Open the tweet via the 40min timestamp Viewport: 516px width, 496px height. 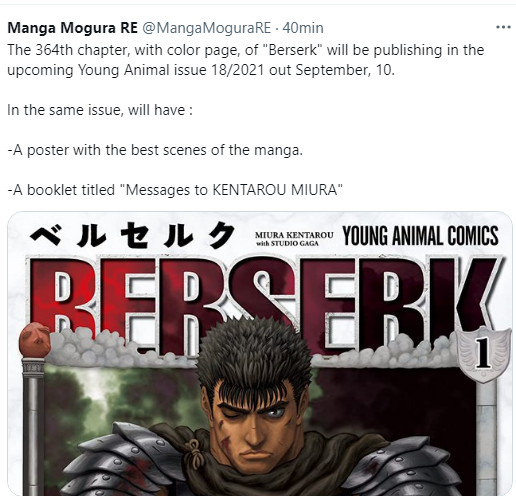(303, 28)
